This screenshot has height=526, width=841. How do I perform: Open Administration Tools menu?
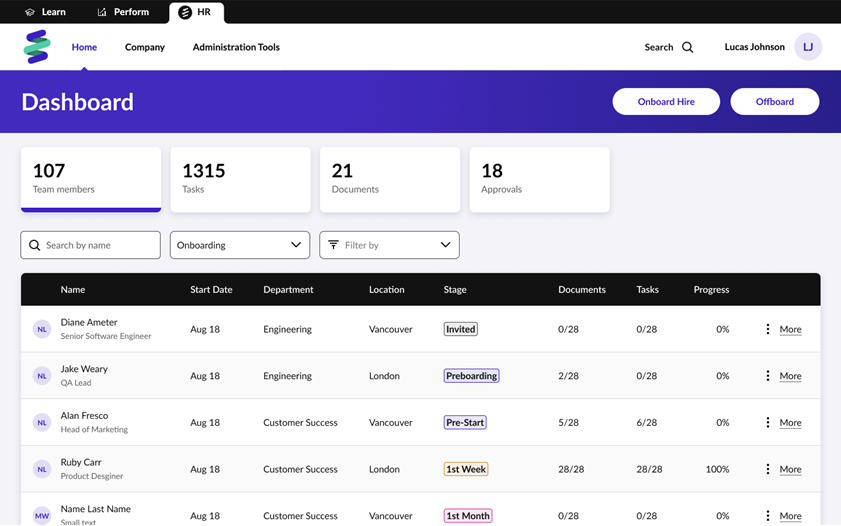click(236, 47)
